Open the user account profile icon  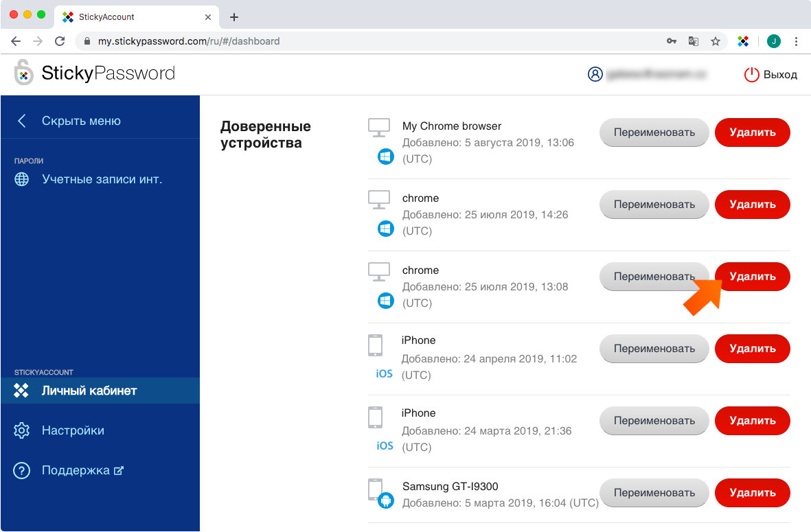tap(595, 74)
